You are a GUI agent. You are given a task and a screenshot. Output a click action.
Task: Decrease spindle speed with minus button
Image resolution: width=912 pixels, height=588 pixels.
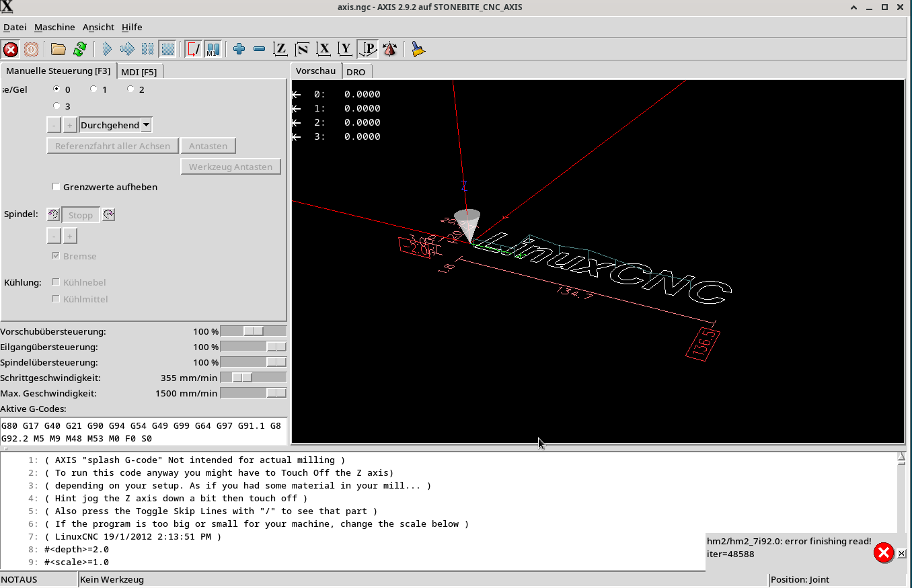[54, 236]
